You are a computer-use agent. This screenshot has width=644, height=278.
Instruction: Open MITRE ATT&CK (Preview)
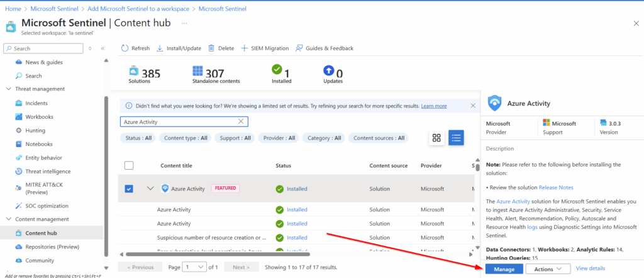[44, 189]
